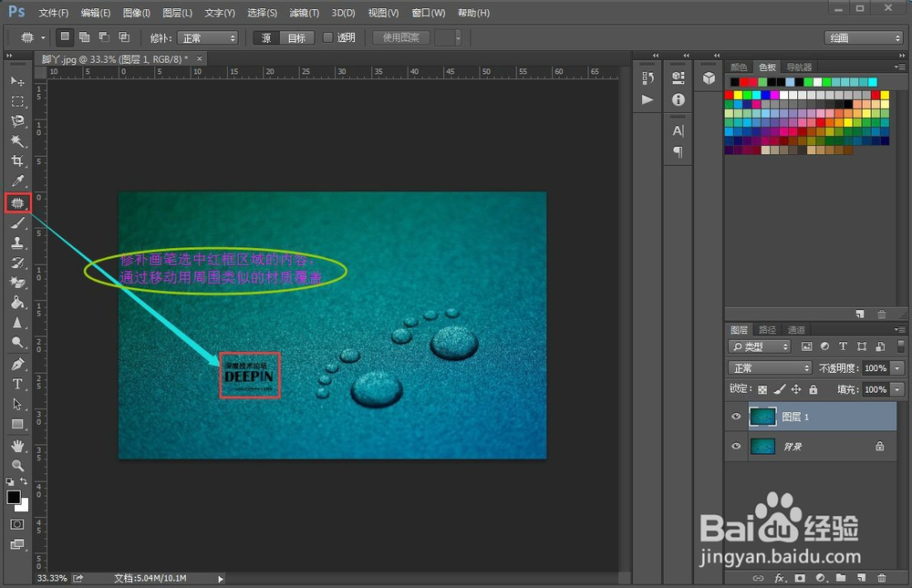Image resolution: width=912 pixels, height=588 pixels.
Task: Select the Sharpen tool
Action: point(17,322)
